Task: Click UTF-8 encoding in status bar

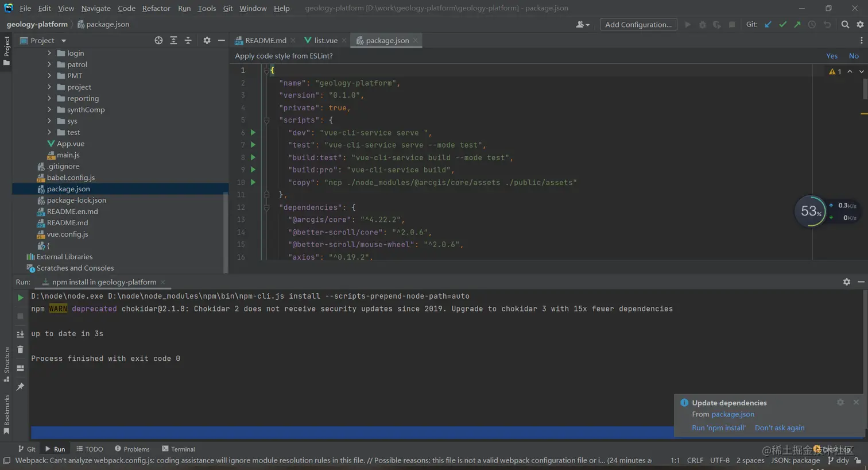Action: coord(719,460)
